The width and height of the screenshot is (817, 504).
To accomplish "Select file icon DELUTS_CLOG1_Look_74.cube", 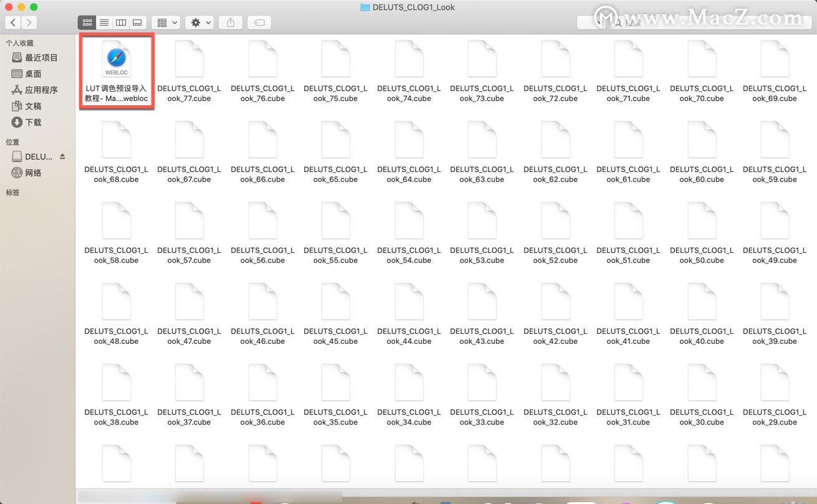I will [409, 60].
